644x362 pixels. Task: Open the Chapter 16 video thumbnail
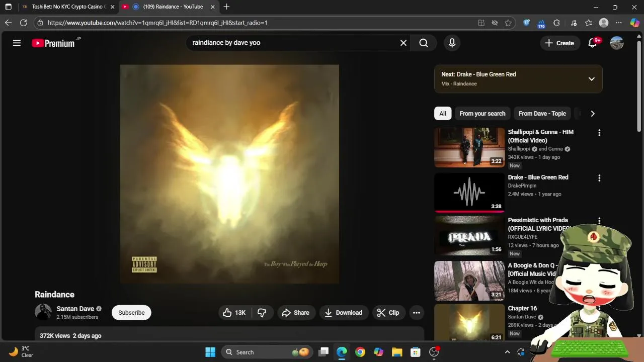469,322
